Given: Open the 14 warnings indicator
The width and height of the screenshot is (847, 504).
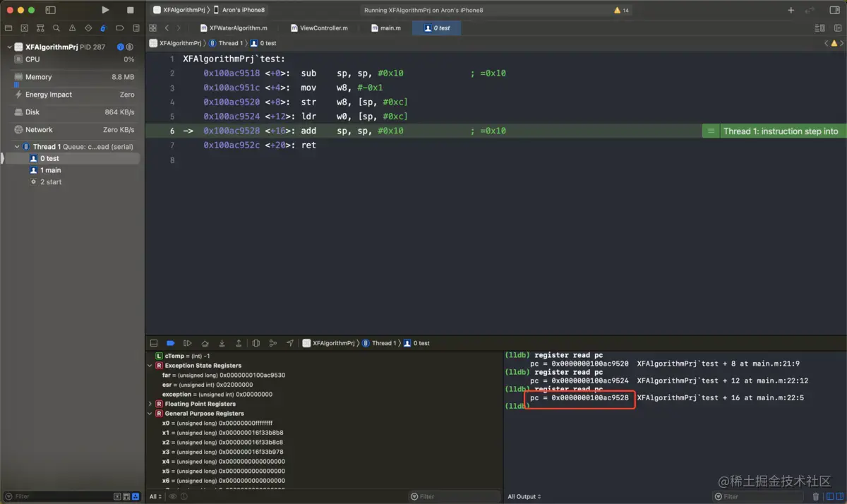Looking at the screenshot, I should 621,11.
